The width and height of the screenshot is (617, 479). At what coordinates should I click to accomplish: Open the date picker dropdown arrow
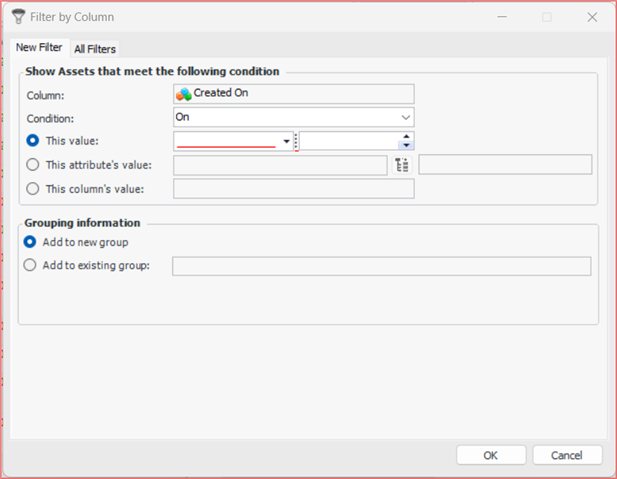point(286,141)
